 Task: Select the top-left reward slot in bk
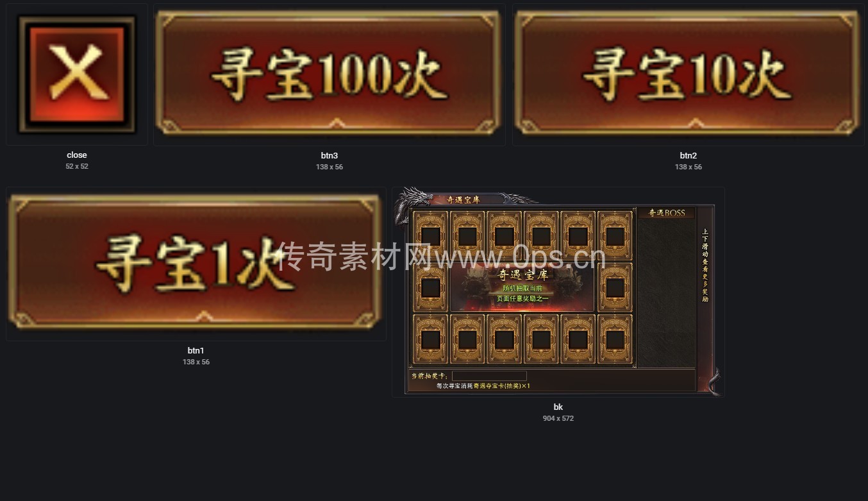pyautogui.click(x=431, y=236)
